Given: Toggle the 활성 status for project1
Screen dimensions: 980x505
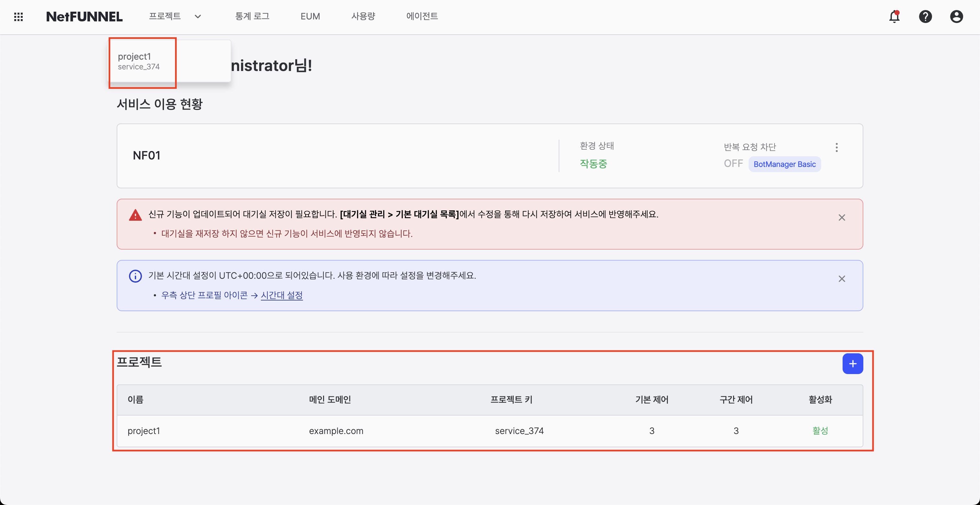Looking at the screenshot, I should point(820,431).
